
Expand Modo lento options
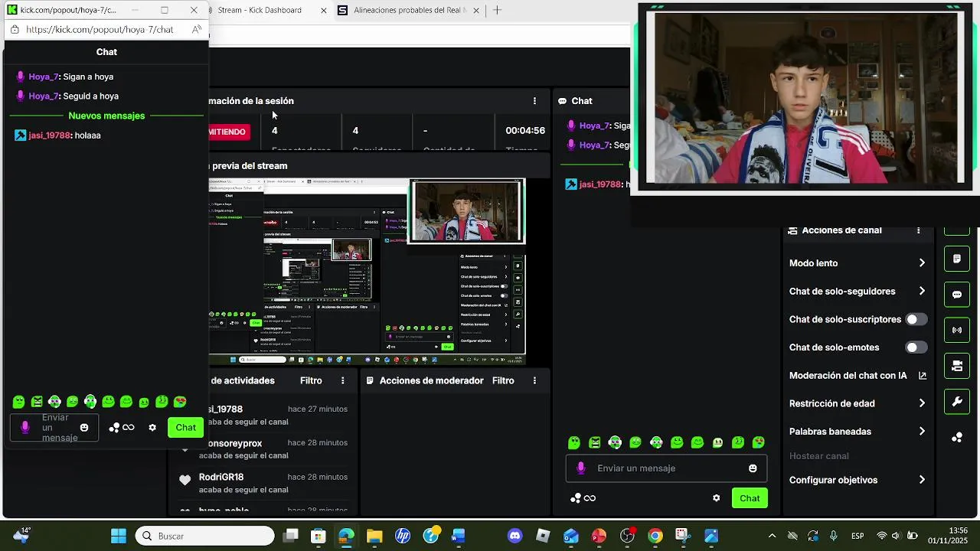click(x=922, y=263)
